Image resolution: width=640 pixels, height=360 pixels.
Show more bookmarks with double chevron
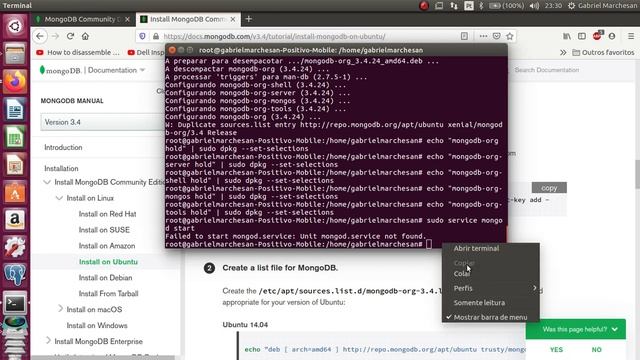[x=563, y=52]
